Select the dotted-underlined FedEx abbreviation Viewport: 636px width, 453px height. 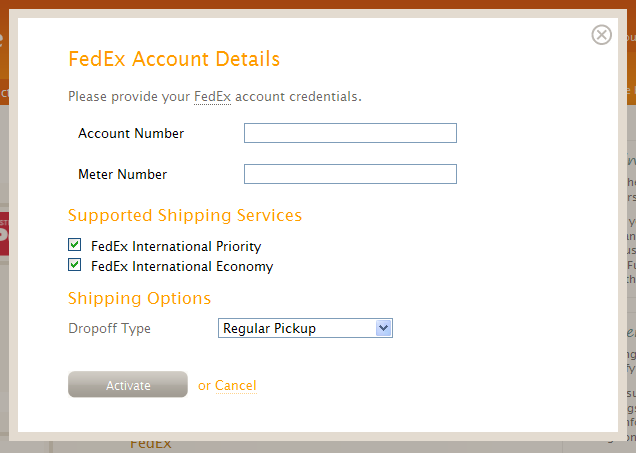tap(212, 97)
